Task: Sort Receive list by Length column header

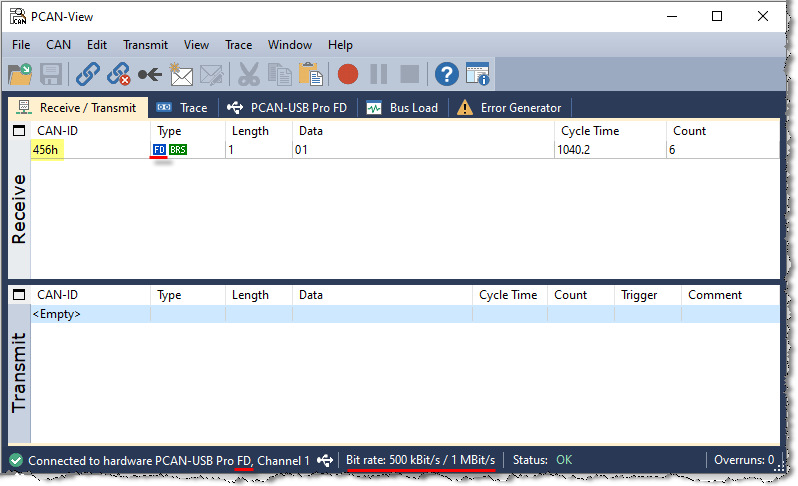Action: pyautogui.click(x=259, y=131)
